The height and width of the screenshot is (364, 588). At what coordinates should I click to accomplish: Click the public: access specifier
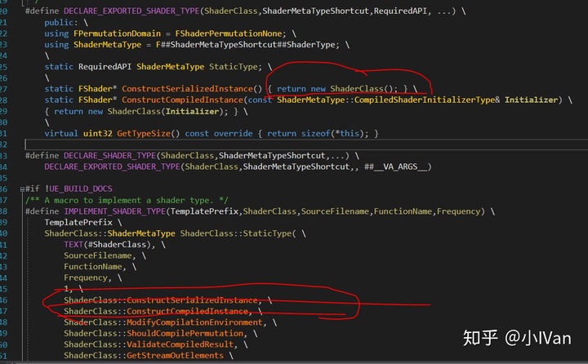coord(60,23)
